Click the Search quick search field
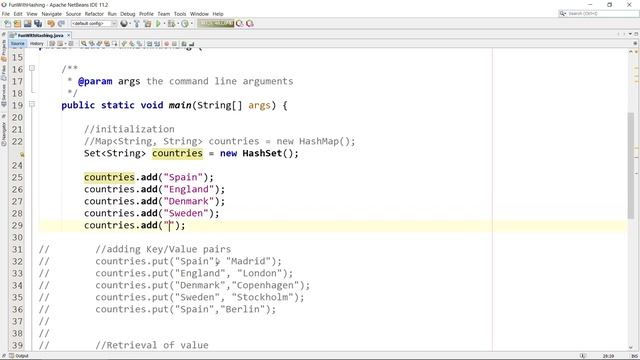Image resolution: width=640 pixels, height=360 pixels. click(x=602, y=13)
